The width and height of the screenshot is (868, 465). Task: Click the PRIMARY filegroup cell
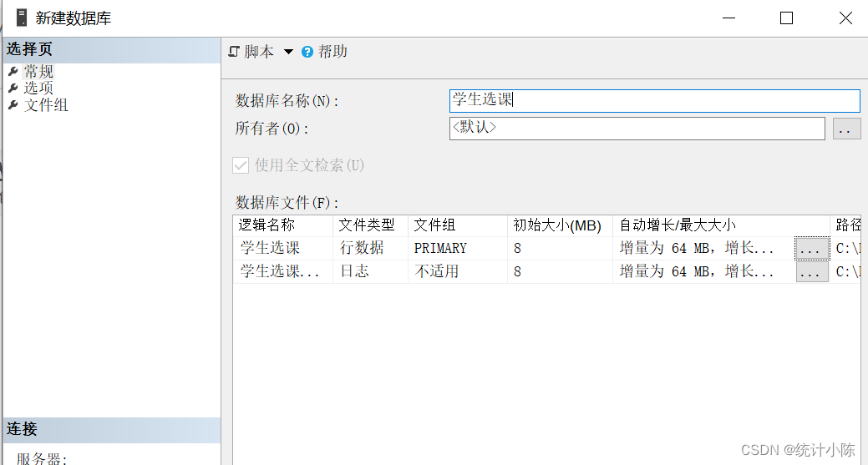pos(458,248)
